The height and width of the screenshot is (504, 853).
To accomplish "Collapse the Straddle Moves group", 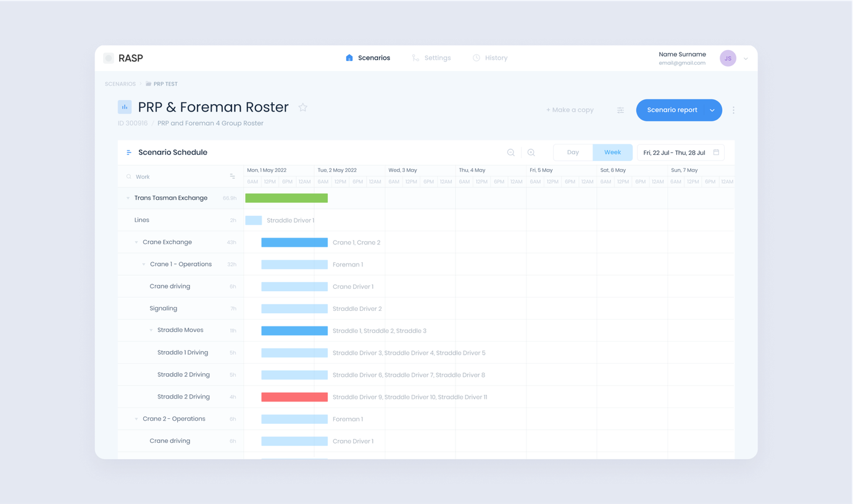I will coord(151,330).
